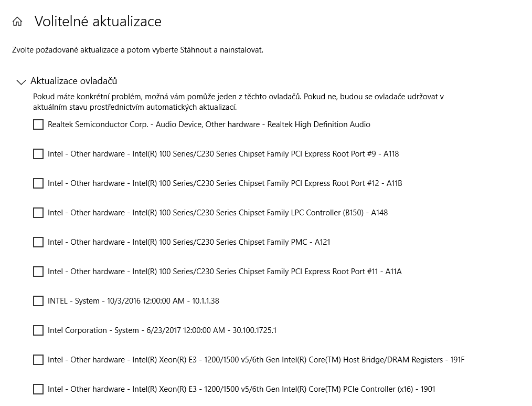Click the INTEL System 10/3/2016 driver label
Screen dimensions: 532x406
(133, 301)
